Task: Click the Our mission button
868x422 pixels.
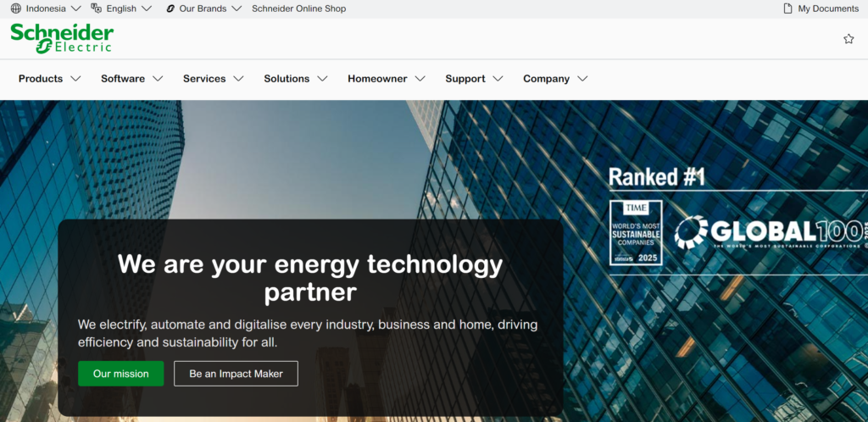Action: point(120,374)
